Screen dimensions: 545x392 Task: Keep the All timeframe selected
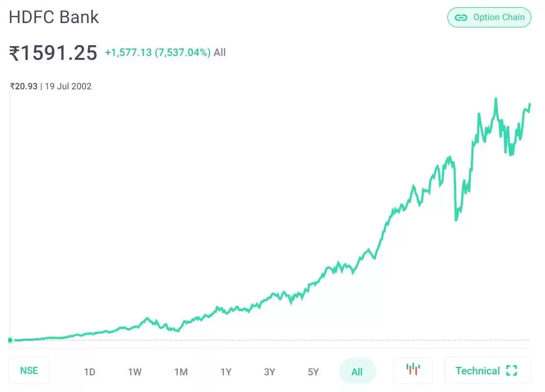357,371
